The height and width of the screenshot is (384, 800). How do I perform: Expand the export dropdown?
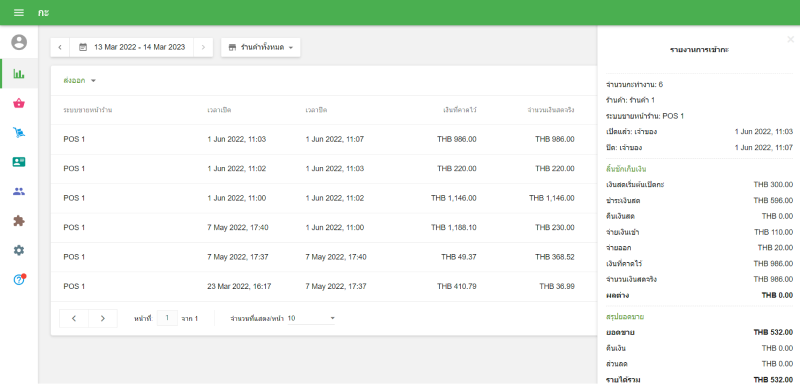pos(80,81)
